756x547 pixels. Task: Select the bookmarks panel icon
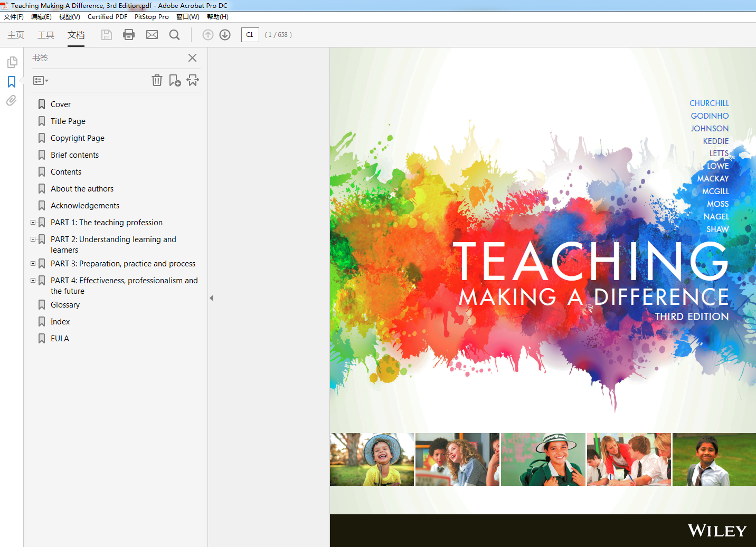[x=12, y=81]
